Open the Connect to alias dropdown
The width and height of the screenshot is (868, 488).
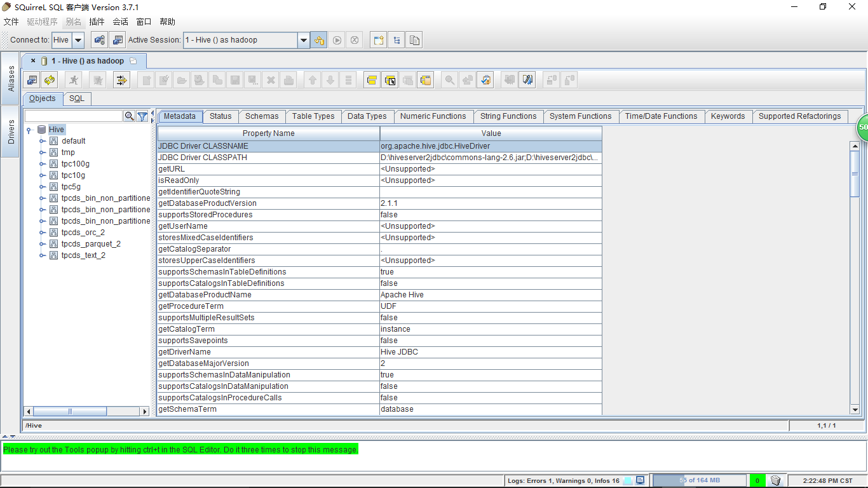click(x=78, y=40)
